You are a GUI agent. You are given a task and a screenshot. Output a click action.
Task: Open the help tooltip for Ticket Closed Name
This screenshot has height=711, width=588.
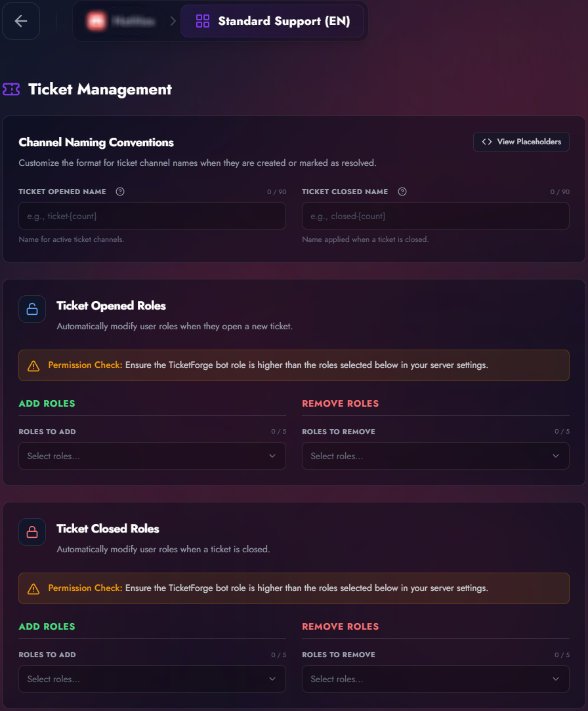402,192
